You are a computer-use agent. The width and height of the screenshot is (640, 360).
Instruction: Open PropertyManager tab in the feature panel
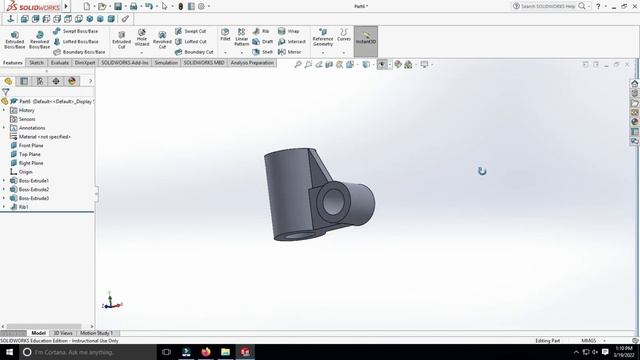[x=24, y=81]
